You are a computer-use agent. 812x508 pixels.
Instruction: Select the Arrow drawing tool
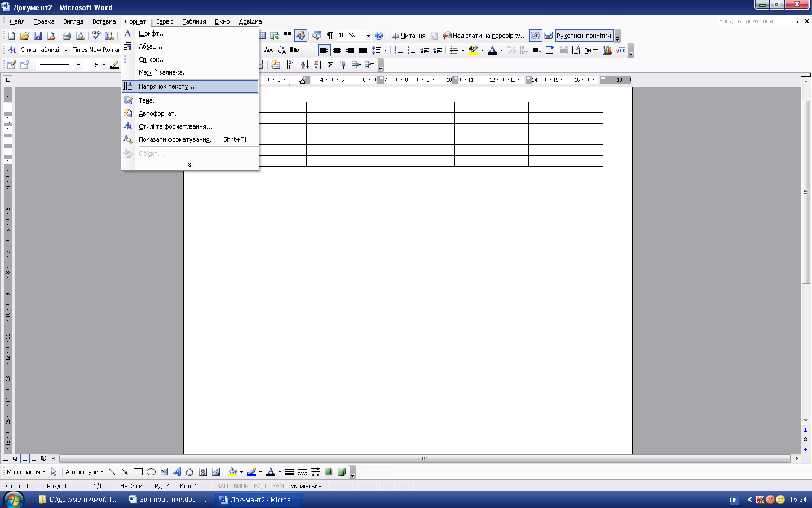pos(125,472)
